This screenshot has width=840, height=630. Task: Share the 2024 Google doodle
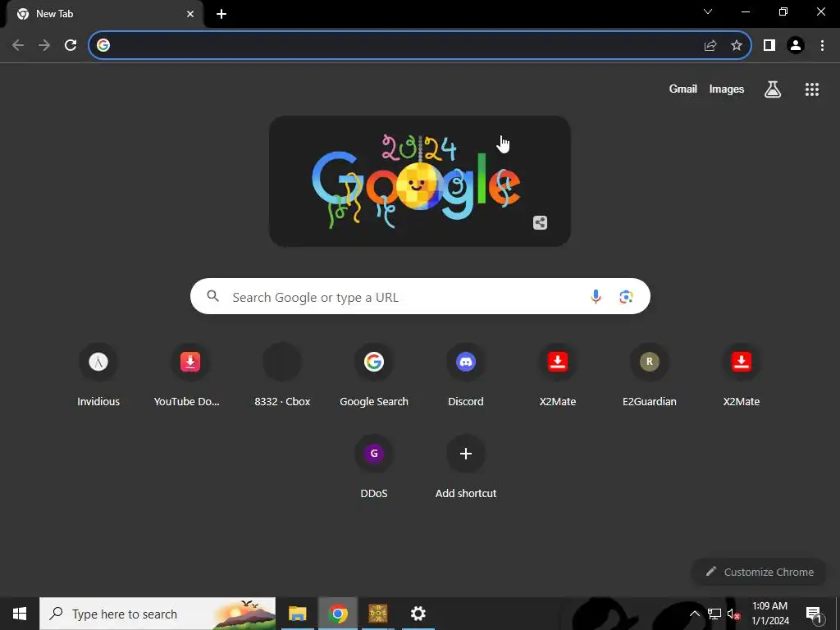pyautogui.click(x=540, y=223)
